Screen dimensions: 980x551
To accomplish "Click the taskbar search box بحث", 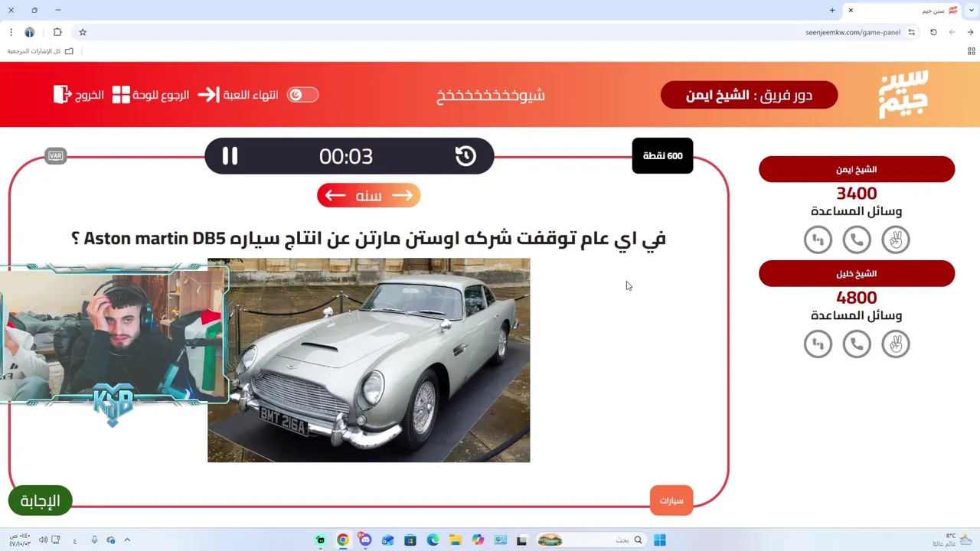I will point(590,540).
